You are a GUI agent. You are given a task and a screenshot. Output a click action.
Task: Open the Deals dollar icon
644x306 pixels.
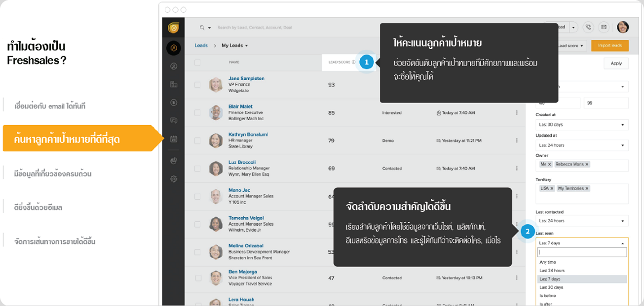click(x=173, y=102)
